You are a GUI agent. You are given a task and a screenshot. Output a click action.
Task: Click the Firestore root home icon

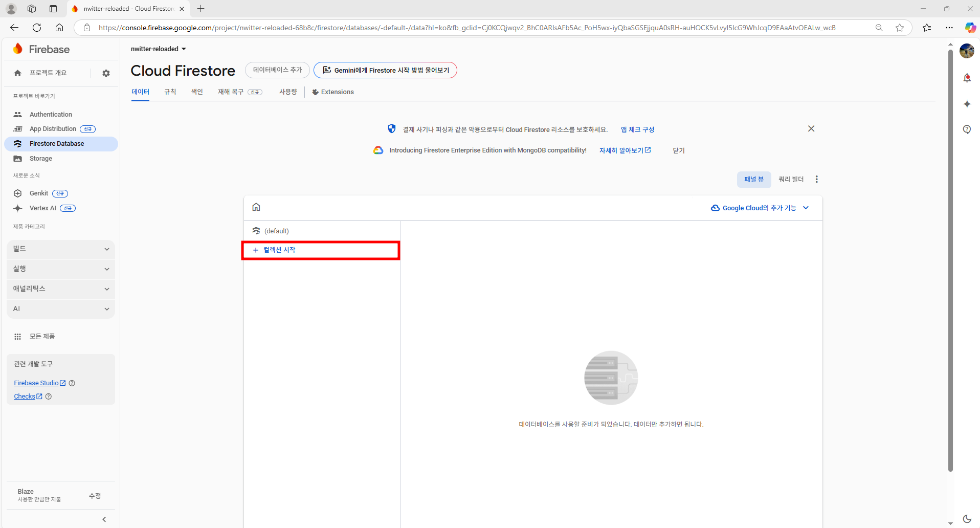256,207
